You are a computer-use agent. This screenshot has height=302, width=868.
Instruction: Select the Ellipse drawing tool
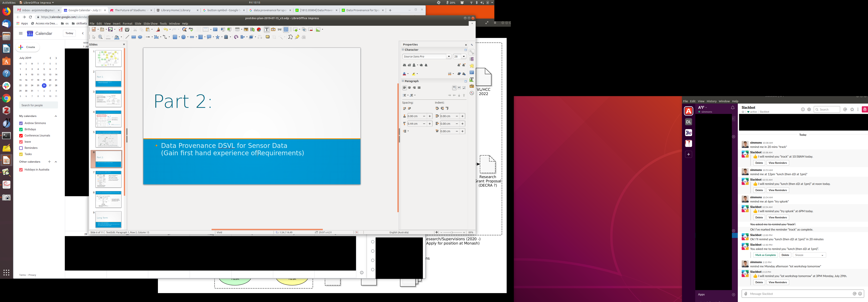tap(140, 37)
